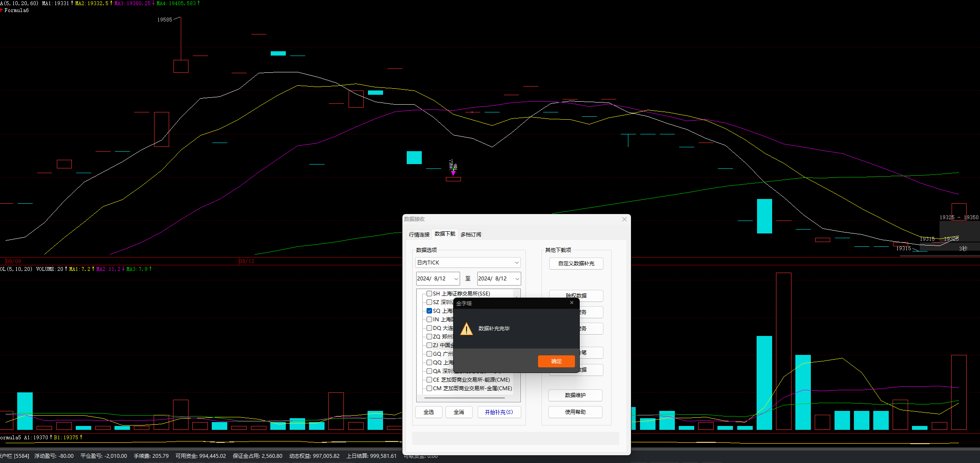The image size is (980, 463).
Task: Switch to the 多档订阅 tab
Action: [471, 235]
